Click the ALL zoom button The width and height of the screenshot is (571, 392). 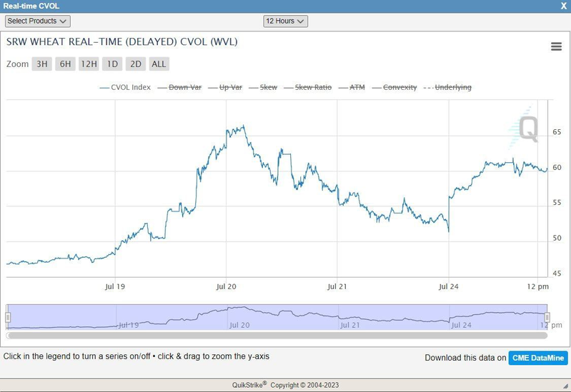[x=159, y=64]
